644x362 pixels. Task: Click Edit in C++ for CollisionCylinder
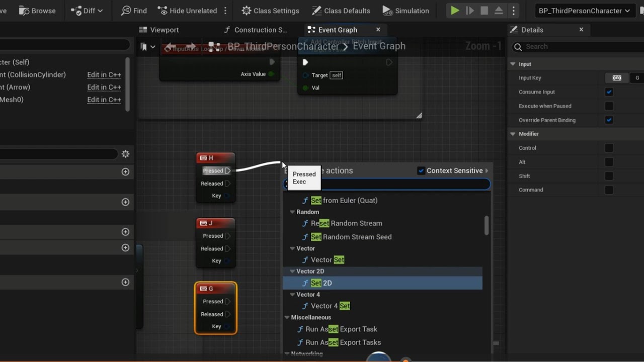click(x=104, y=74)
